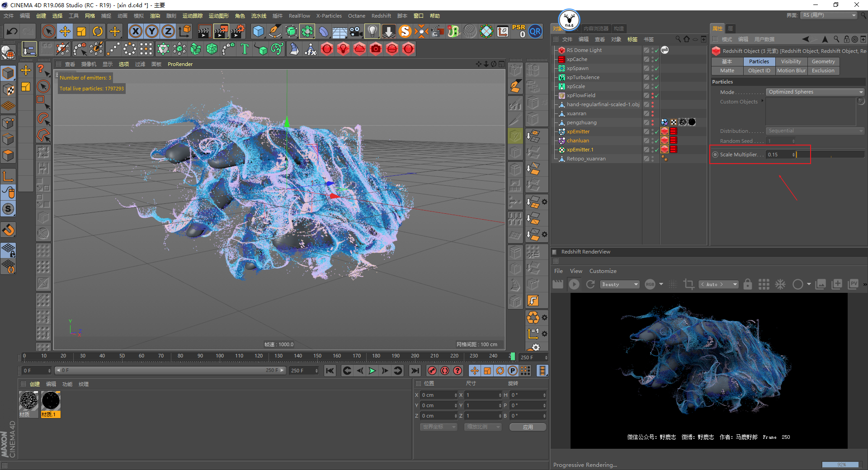Open the Geometry tab button
The height and width of the screenshot is (470, 868).
pos(823,61)
